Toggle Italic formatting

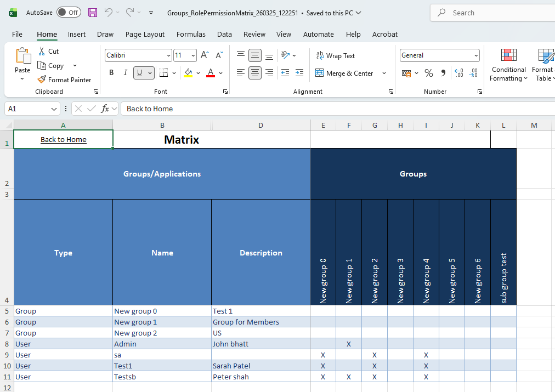[x=125, y=73]
